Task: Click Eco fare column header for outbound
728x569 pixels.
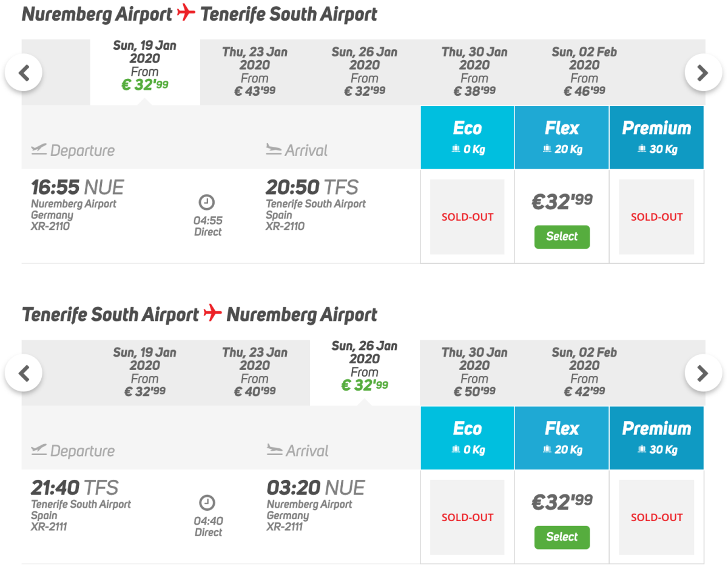Action: click(467, 138)
